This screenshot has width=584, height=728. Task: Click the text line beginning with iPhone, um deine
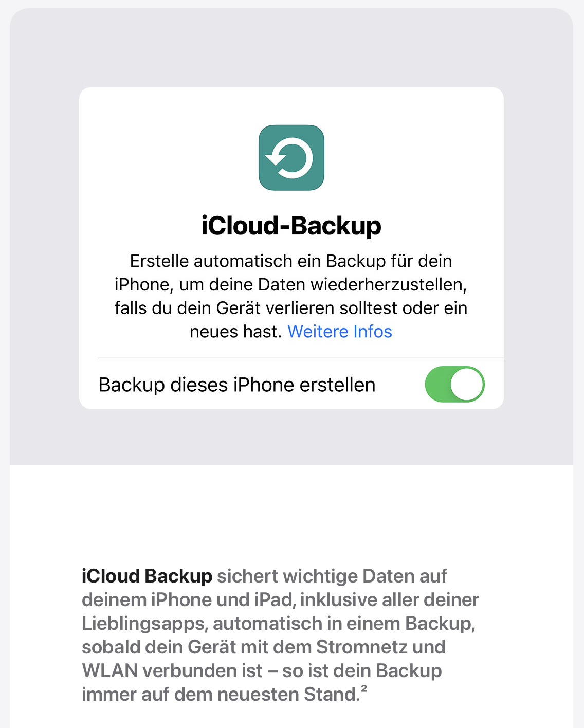pyautogui.click(x=291, y=285)
